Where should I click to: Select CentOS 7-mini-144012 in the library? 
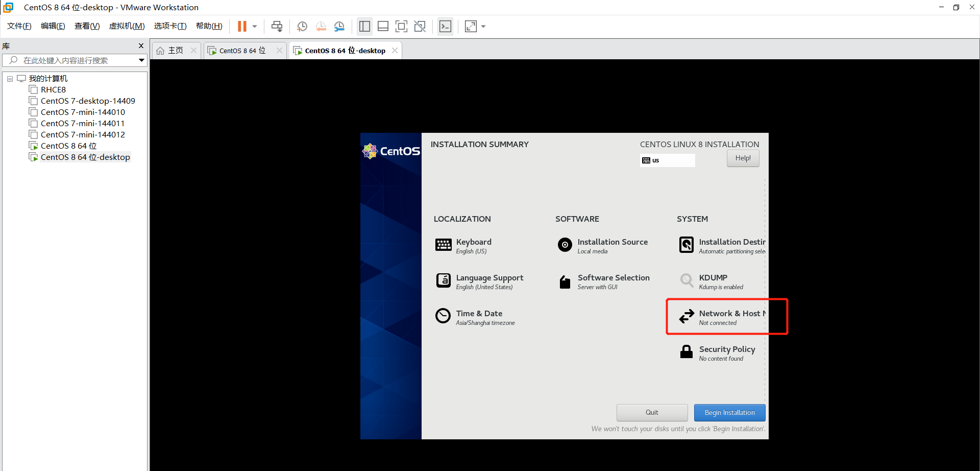(x=83, y=135)
